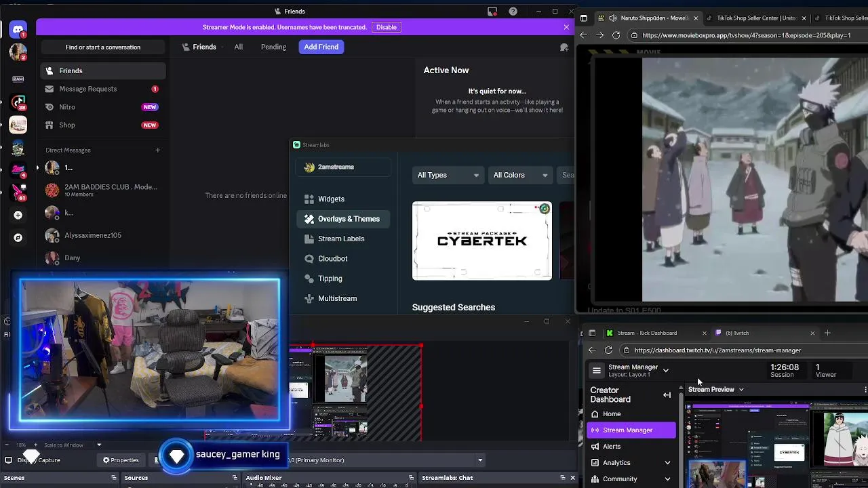Open Discord server discovery compass icon
Viewport: 868px width, 488px height.
tap(18, 238)
